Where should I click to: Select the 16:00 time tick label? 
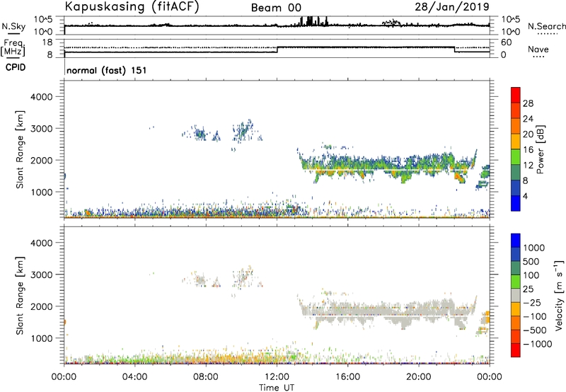tap(347, 377)
